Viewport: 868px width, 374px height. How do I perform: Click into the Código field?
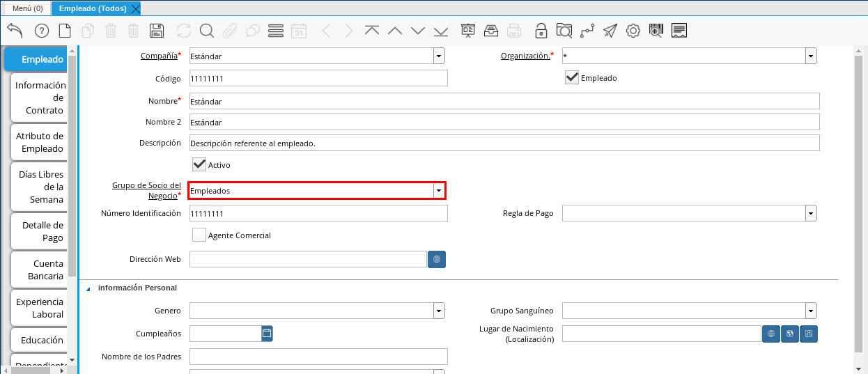pos(318,78)
